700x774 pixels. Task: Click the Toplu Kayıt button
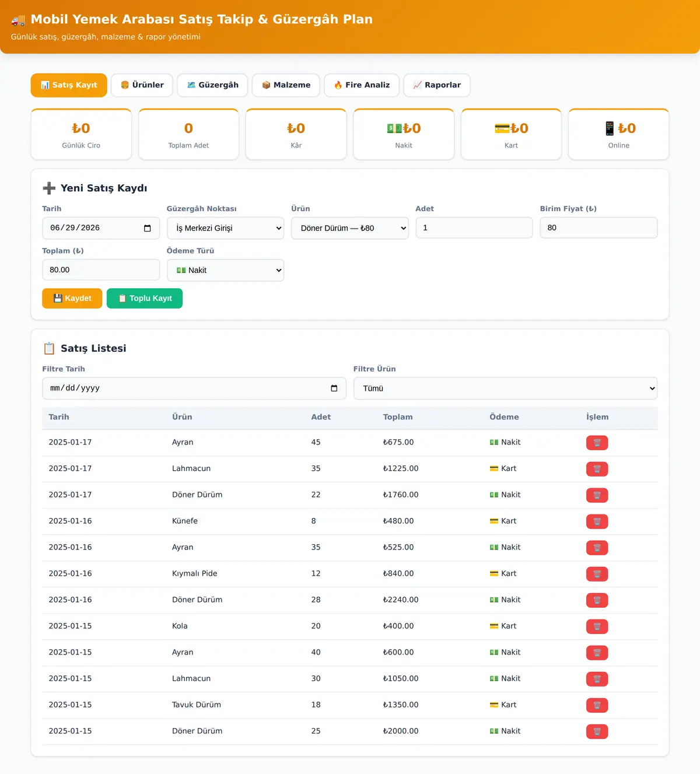145,298
